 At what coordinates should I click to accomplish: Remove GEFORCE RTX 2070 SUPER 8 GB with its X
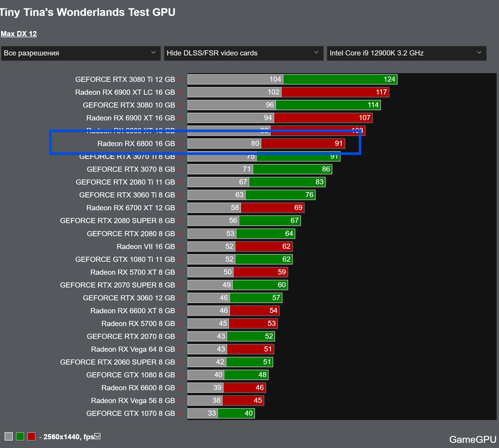[179, 285]
